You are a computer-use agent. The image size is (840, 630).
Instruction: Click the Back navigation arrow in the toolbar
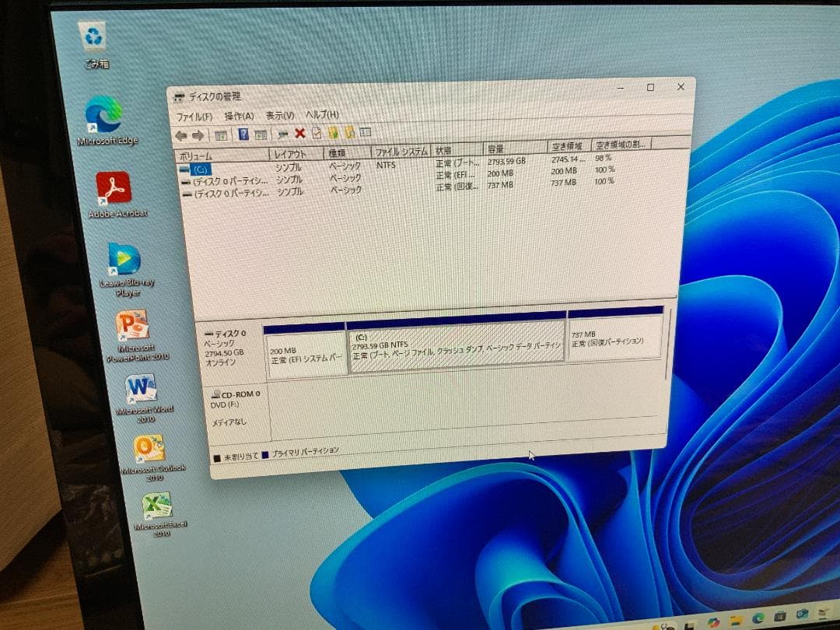[x=181, y=135]
